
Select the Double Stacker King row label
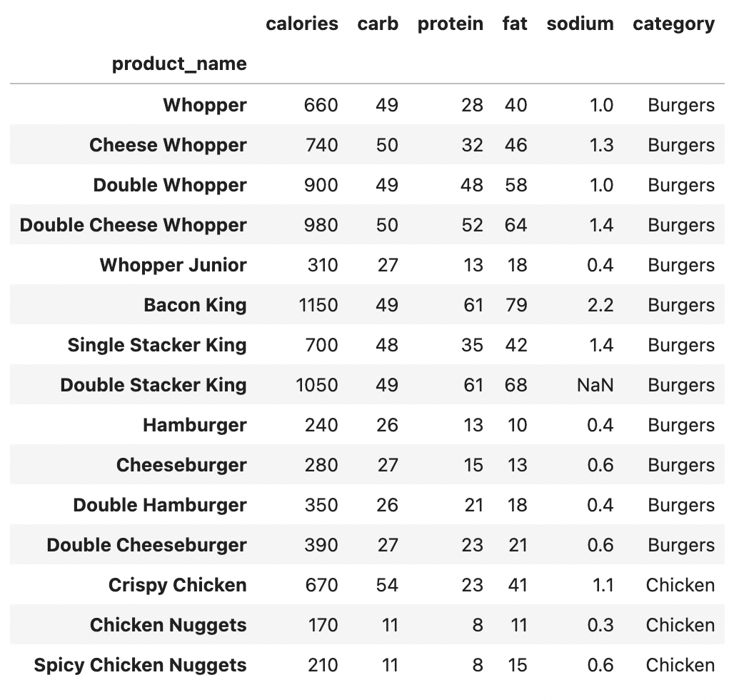[154, 385]
